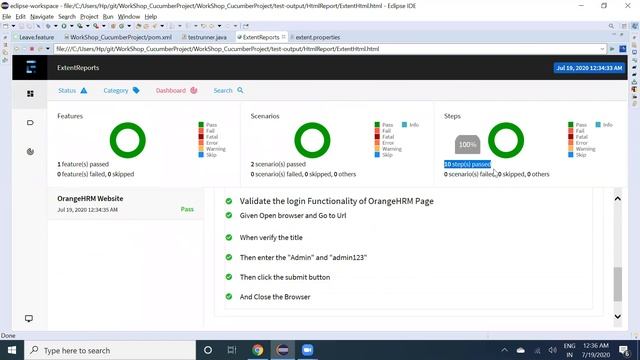Click the volume speaker tray icon
The width and height of the screenshot is (640, 360).
[553, 350]
